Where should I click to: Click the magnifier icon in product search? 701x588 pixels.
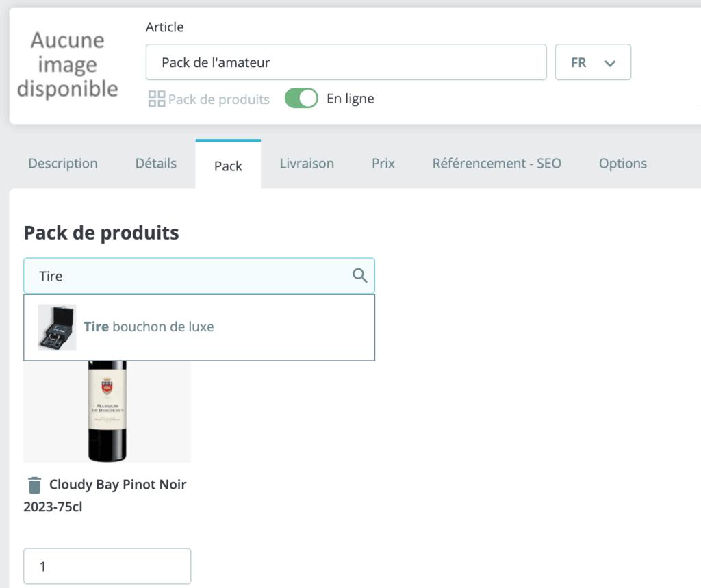click(359, 276)
